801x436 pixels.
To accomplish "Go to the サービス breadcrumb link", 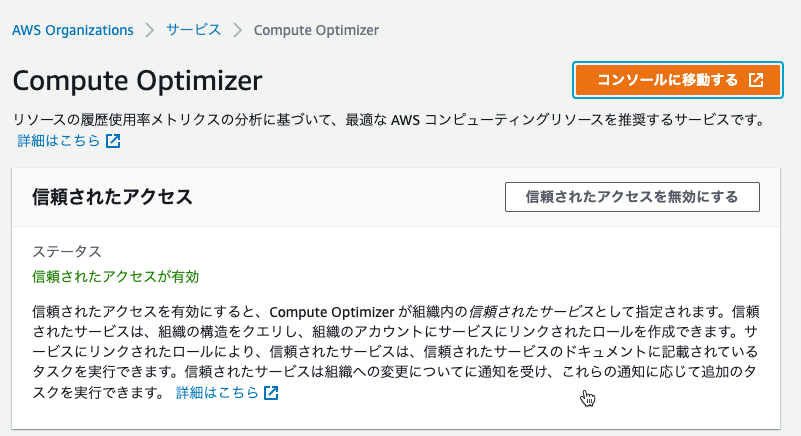I will (x=193, y=30).
